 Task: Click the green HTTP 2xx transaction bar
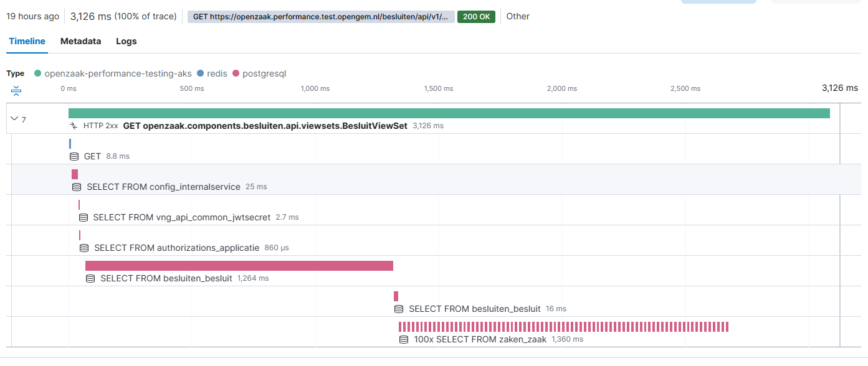tap(449, 113)
